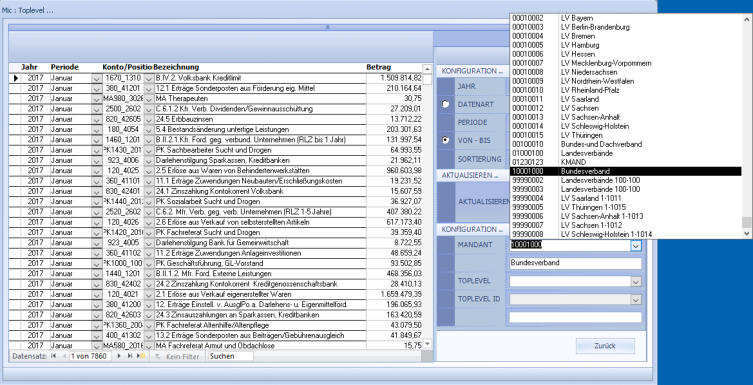Click the Kein Filter indicator
Screen dimensions: 753x385
pos(178,357)
